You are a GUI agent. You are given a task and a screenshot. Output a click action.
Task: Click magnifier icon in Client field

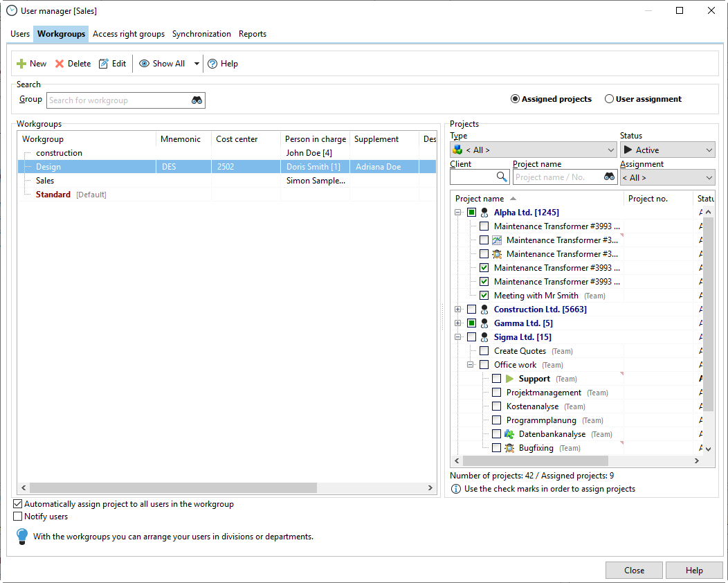[x=502, y=177]
